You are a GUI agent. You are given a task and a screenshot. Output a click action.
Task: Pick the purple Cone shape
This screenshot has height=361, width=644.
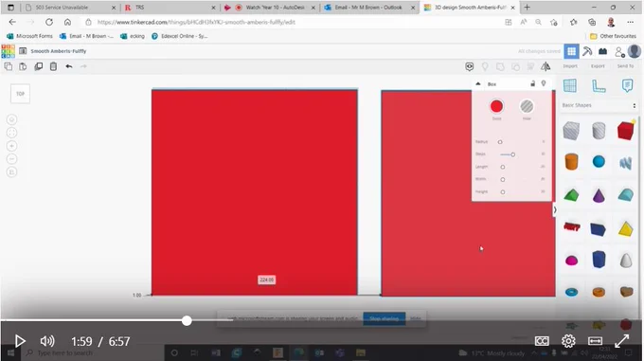[599, 195]
